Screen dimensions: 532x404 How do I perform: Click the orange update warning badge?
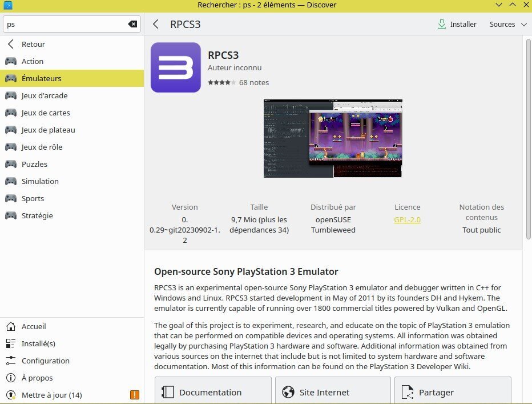tap(135, 395)
